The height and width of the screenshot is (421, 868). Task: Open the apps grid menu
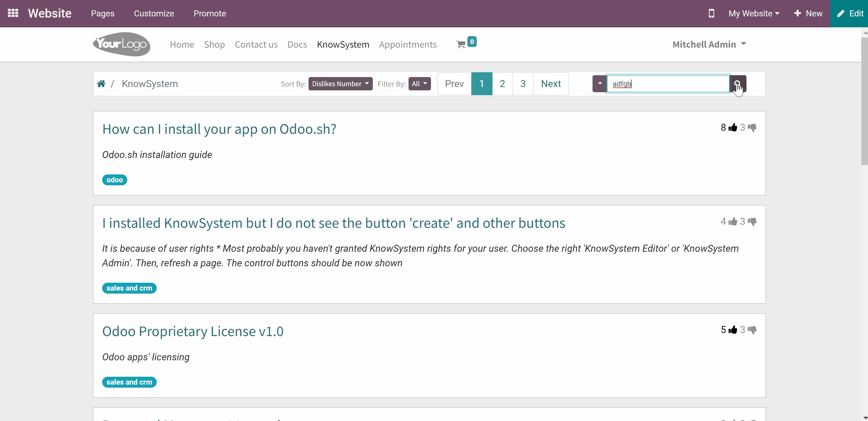13,13
